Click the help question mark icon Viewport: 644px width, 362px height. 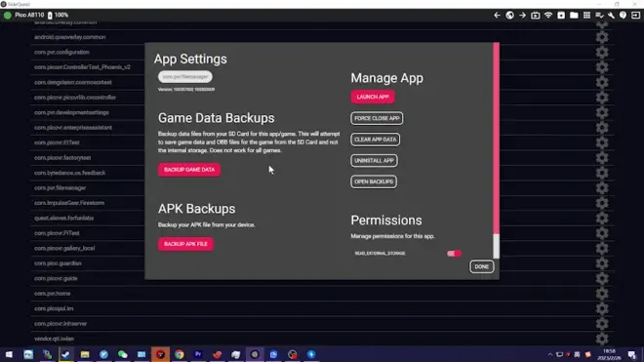click(x=624, y=16)
